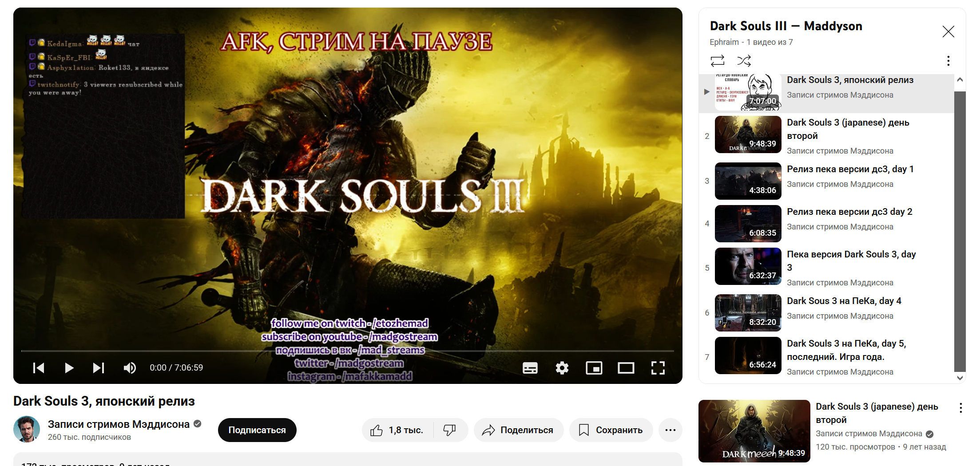Viewport: 980px width, 466px height.
Task: Open the recommended video's channel name
Action: [869, 434]
